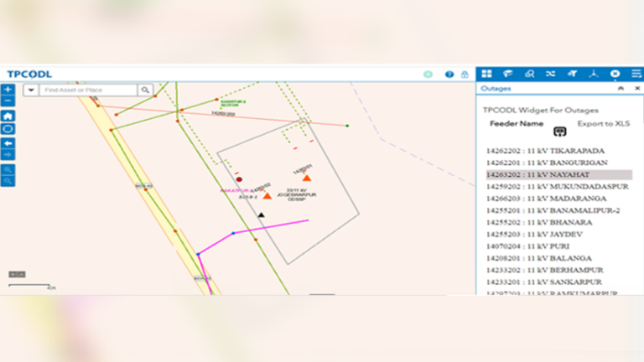
Task: Click the orange triangle substation marker
Action: [307, 178]
